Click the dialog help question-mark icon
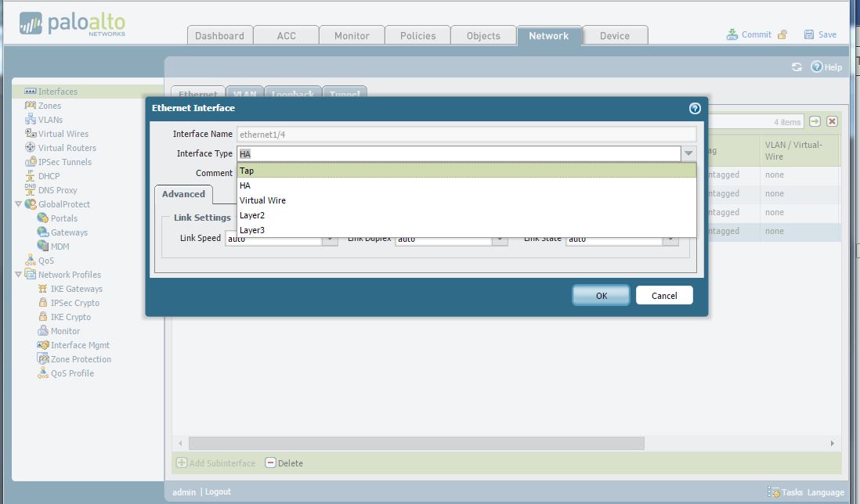860x504 pixels. [695, 108]
